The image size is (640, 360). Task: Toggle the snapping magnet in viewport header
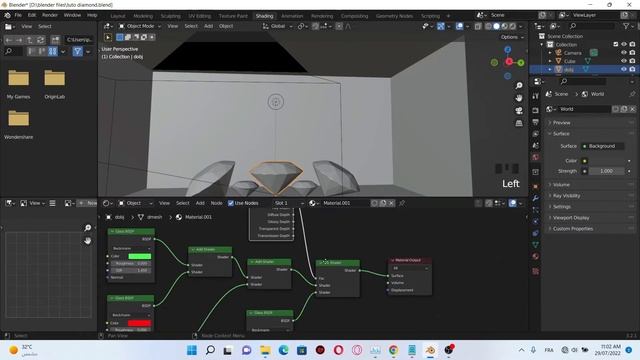(316, 26)
